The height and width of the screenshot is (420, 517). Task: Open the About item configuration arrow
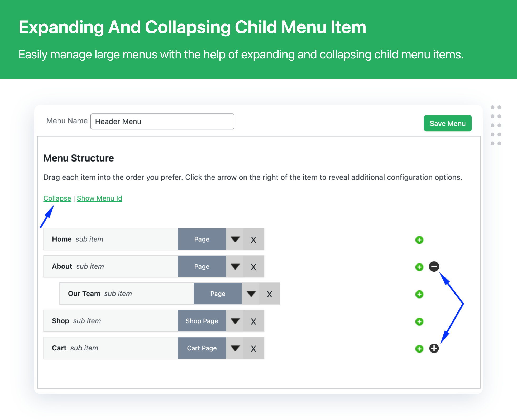click(235, 266)
